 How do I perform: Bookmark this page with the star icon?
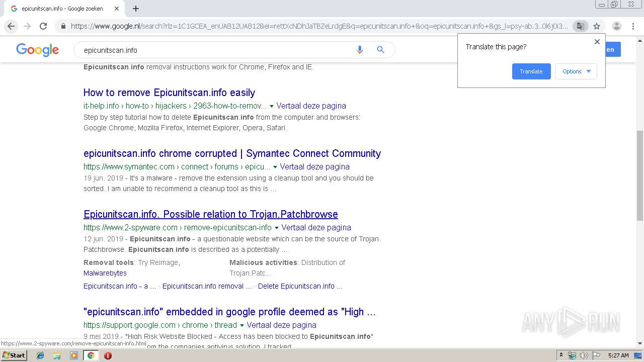(x=597, y=26)
